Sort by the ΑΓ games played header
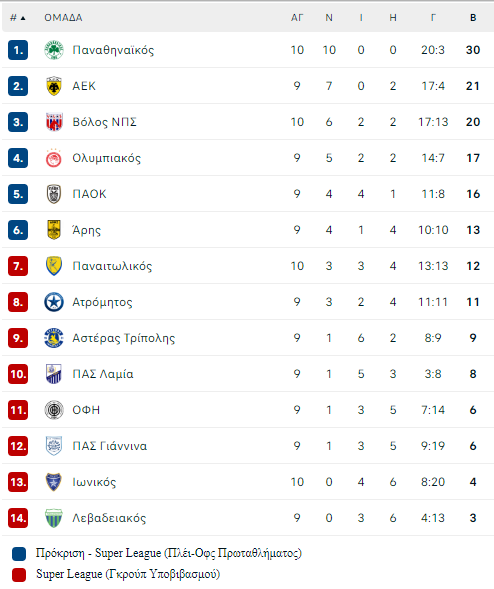The image size is (494, 589). tap(297, 18)
